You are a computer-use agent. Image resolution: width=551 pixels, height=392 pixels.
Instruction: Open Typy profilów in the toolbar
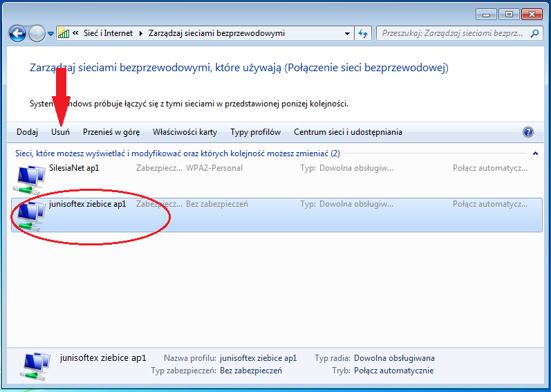255,132
